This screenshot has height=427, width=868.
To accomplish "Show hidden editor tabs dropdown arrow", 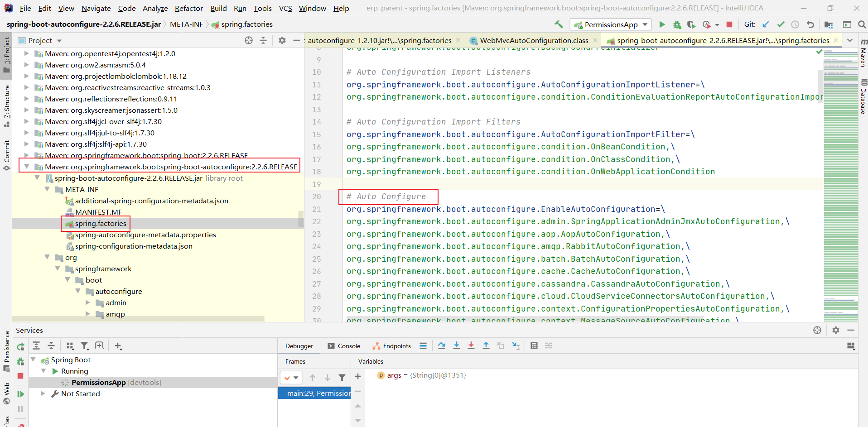I will point(850,40).
